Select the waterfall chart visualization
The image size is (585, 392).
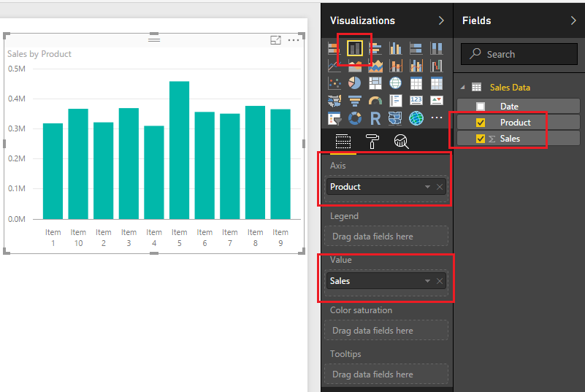[437, 66]
